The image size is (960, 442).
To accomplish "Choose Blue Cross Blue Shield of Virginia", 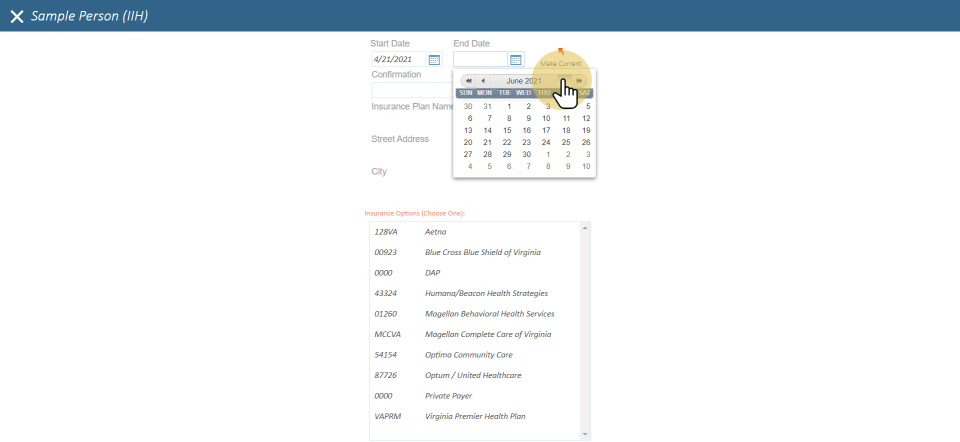I will (x=482, y=253).
